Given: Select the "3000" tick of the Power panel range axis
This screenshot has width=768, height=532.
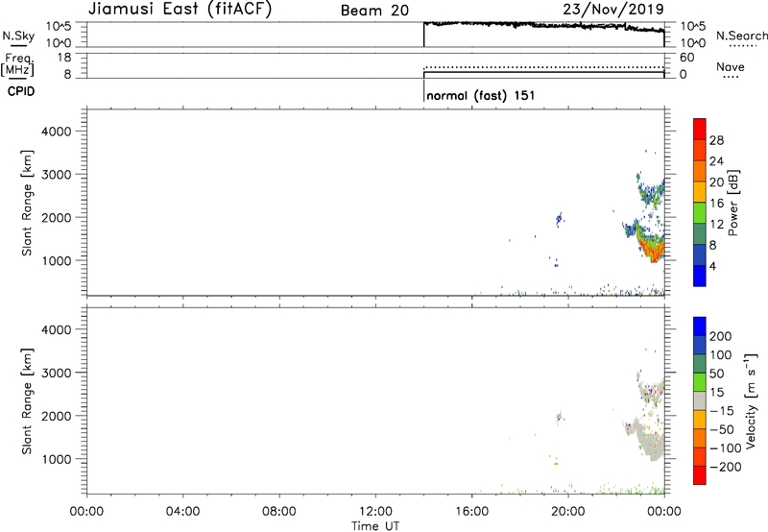Looking at the screenshot, I should coord(57,175).
